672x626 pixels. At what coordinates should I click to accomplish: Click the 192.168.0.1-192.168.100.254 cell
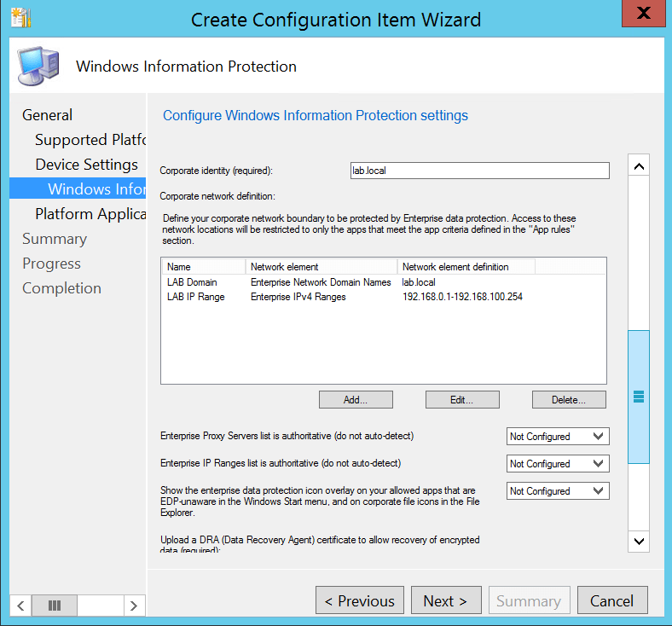point(462,297)
